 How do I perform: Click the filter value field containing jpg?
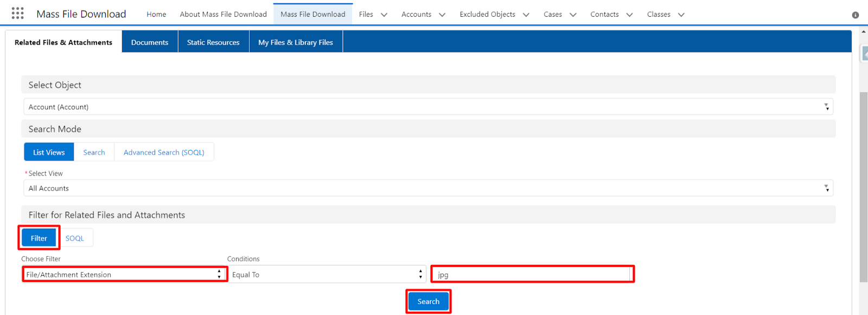coord(532,274)
